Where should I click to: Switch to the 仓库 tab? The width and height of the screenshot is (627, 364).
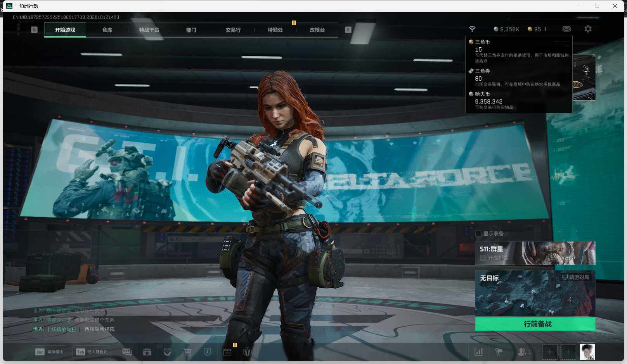pos(107,30)
